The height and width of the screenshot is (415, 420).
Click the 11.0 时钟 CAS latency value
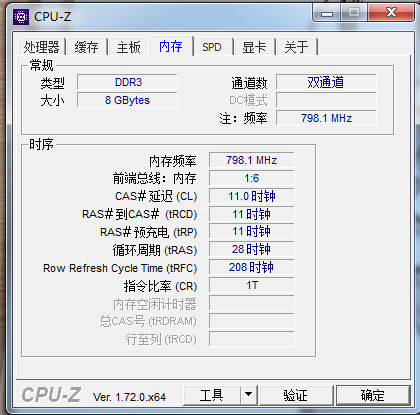coord(252,196)
